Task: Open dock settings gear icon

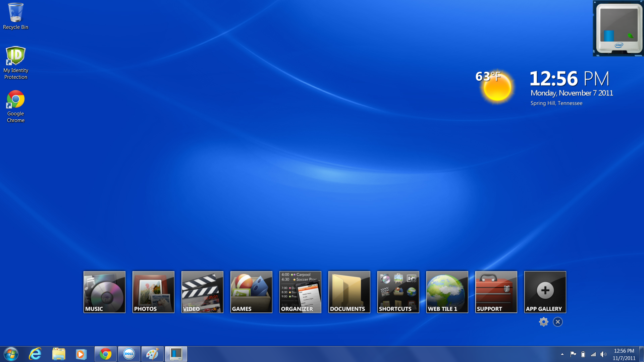Action: (543, 322)
